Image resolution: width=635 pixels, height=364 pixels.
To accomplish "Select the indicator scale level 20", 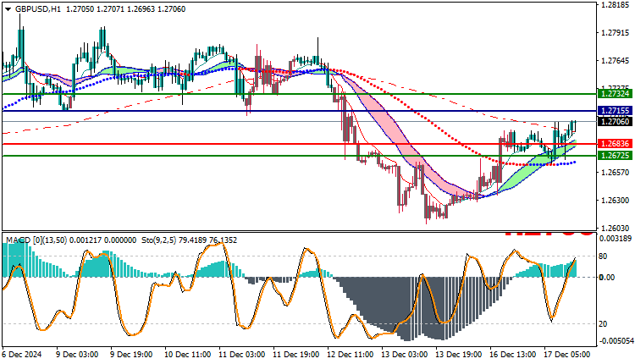I will [603, 324].
